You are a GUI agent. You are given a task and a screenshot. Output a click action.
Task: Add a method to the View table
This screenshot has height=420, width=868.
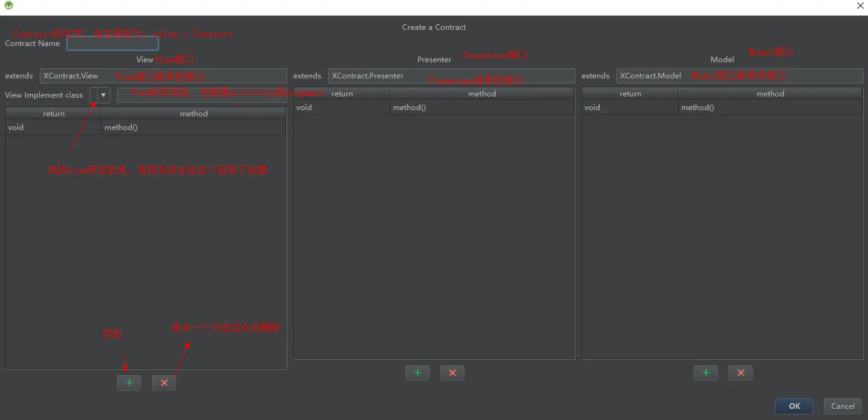(129, 383)
